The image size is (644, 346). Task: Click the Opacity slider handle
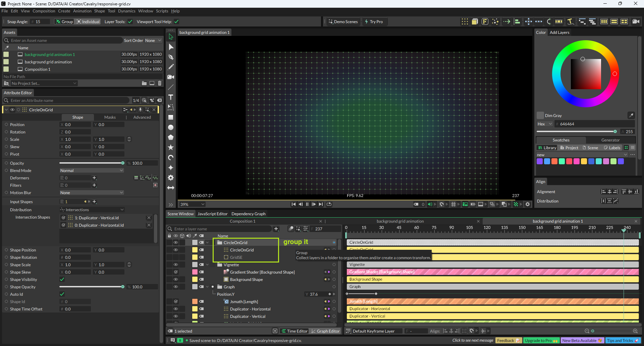[x=123, y=163]
